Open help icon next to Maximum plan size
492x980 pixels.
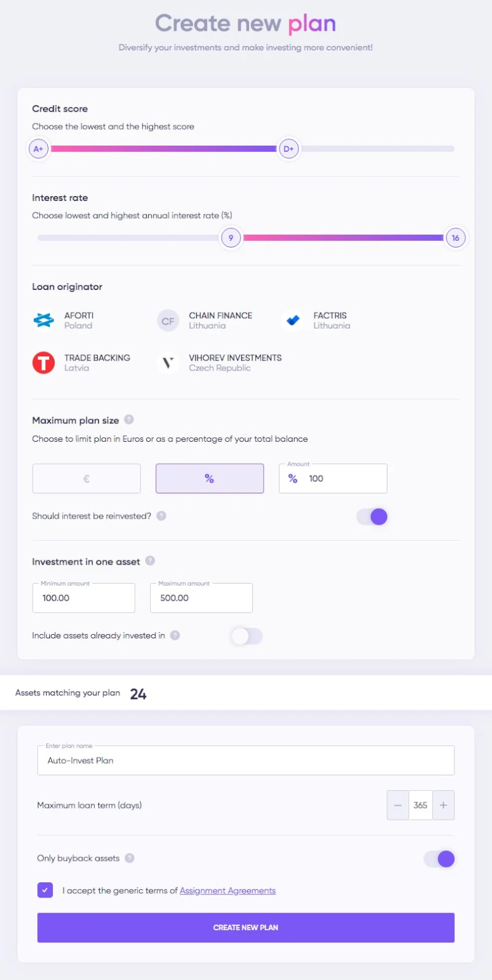pos(129,420)
